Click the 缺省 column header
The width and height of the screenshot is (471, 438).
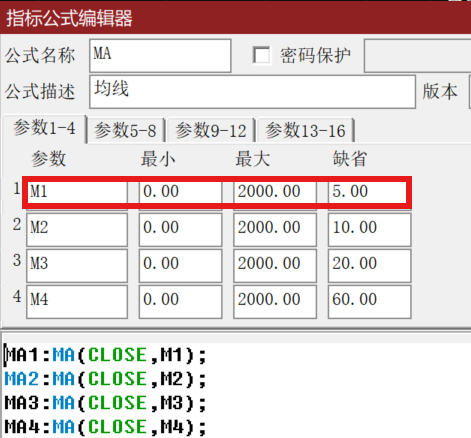click(x=350, y=159)
